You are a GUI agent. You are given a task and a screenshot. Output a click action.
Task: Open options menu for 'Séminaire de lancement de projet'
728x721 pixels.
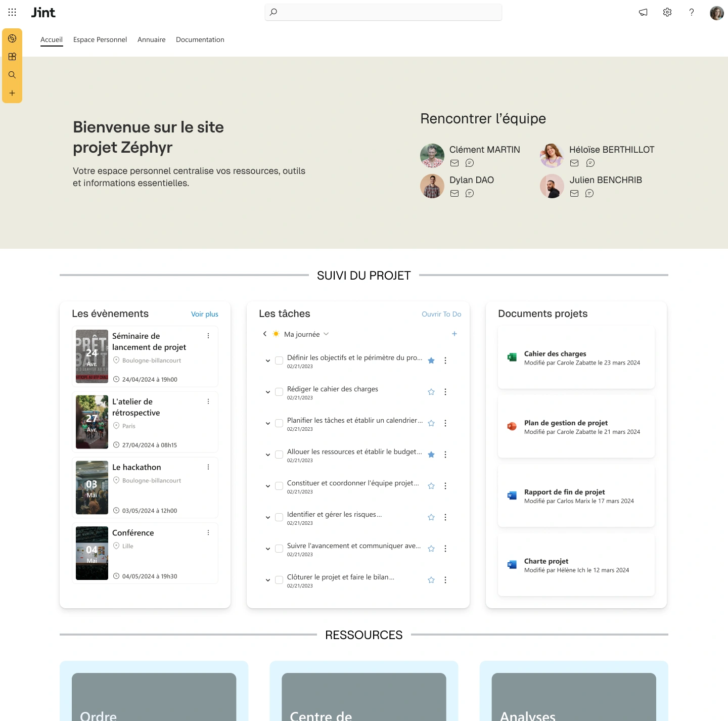(x=208, y=335)
